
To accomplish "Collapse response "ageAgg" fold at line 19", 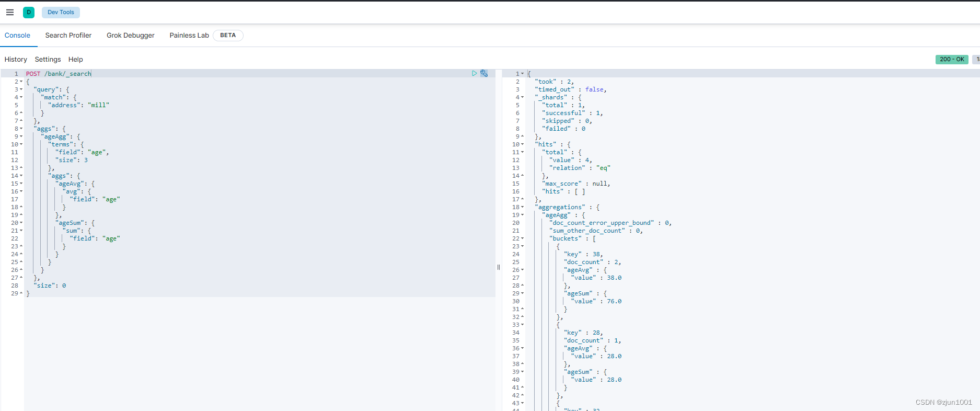I will tap(522, 215).
